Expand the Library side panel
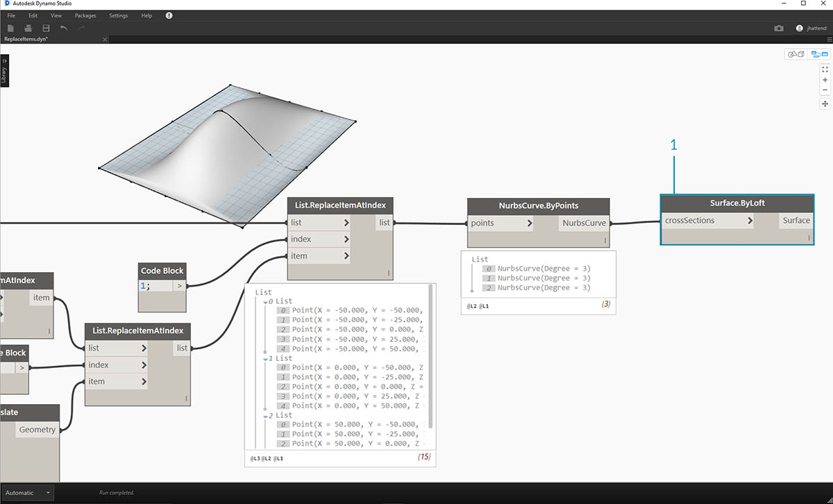833x504 pixels. click(4, 72)
